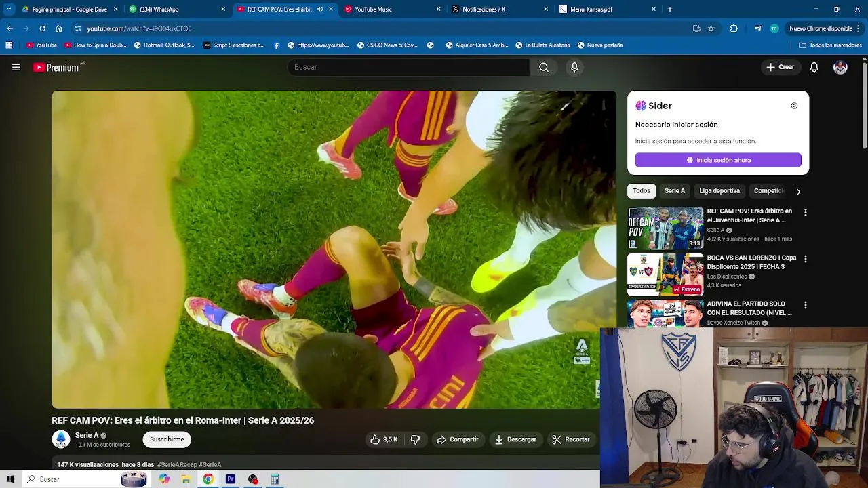Reload the page in Chrome
868x488 pixels.
pos(42,28)
